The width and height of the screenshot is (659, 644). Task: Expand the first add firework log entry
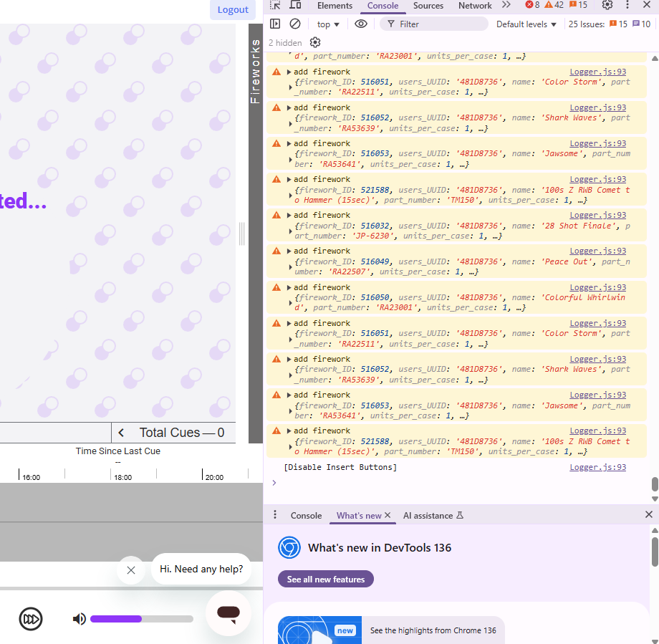click(289, 72)
